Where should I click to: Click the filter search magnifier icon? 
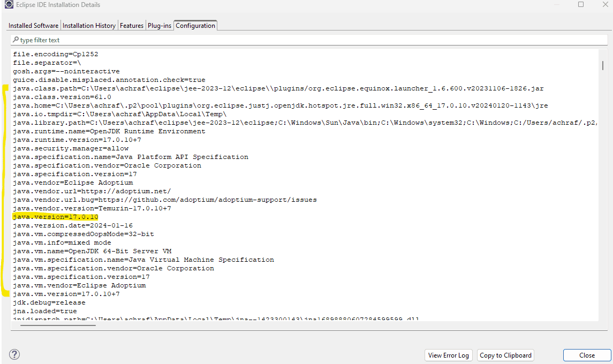pyautogui.click(x=16, y=40)
